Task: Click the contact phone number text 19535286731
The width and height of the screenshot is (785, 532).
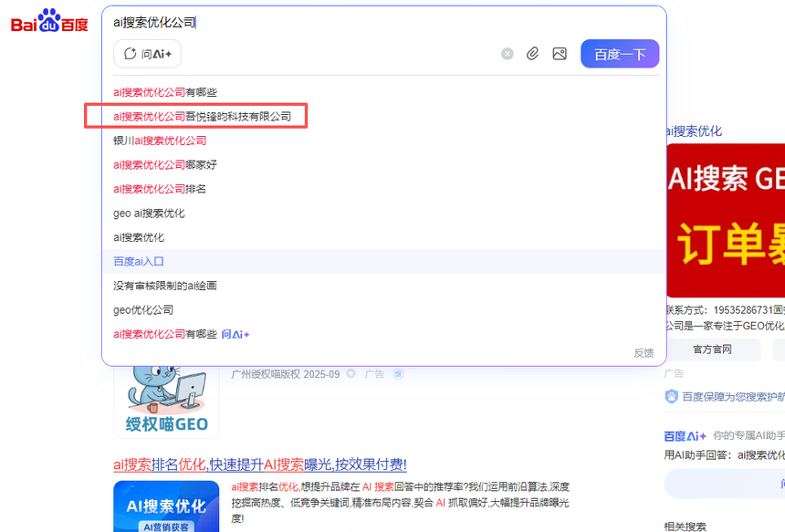Action: pos(743,310)
